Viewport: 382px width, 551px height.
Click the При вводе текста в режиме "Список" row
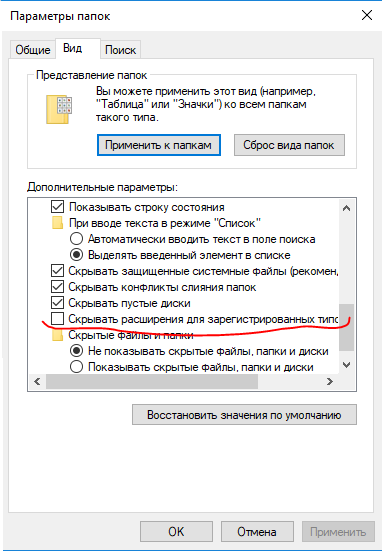click(165, 223)
